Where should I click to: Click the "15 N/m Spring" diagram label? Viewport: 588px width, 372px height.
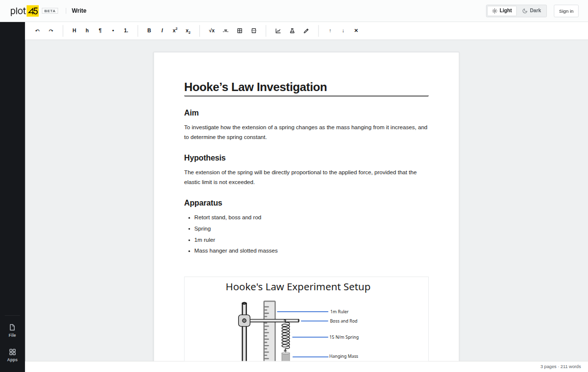[x=344, y=337]
